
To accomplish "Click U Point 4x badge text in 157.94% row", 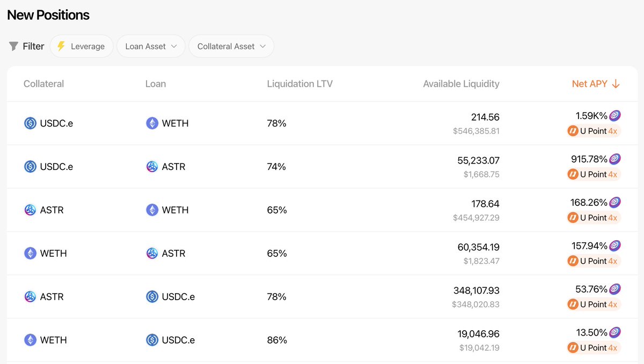I will coord(599,261).
